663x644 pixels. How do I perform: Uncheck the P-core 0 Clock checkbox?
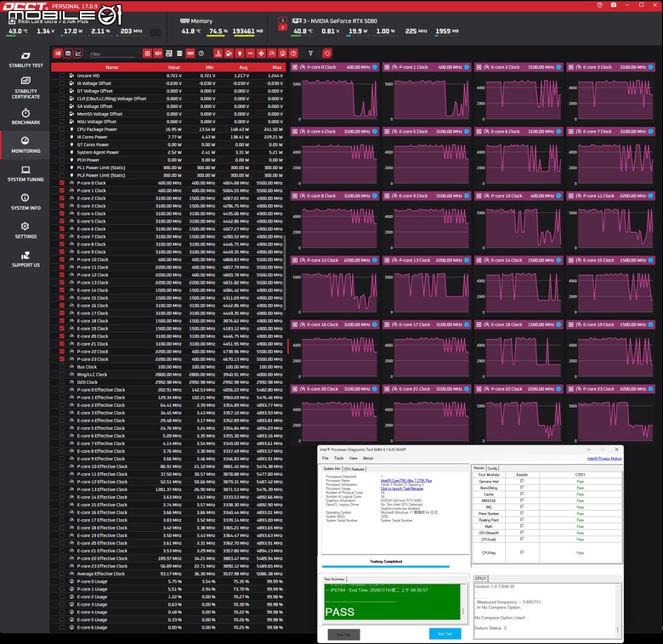click(x=62, y=183)
